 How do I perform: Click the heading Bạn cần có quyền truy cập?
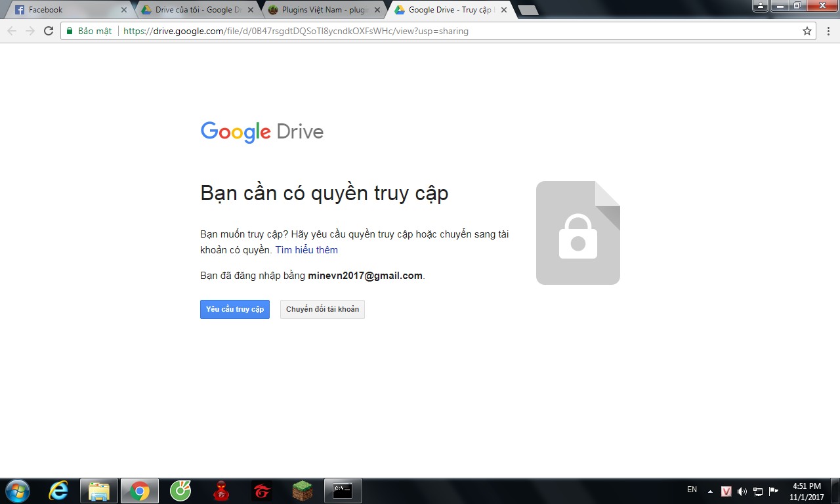point(324,194)
